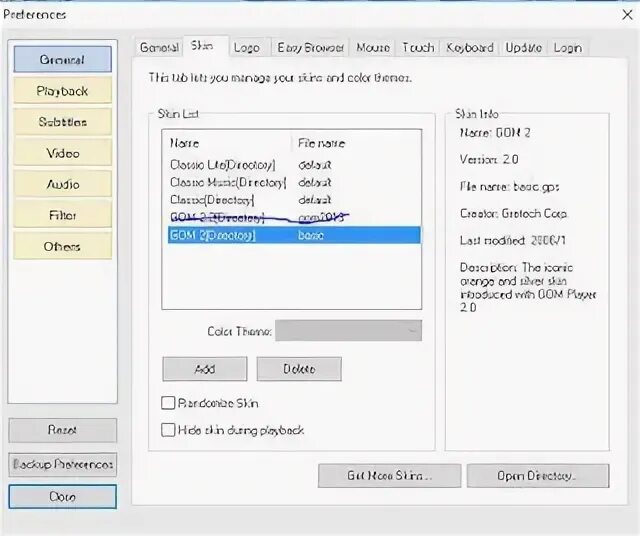
Task: Open Playback preferences category
Action: tap(62, 91)
